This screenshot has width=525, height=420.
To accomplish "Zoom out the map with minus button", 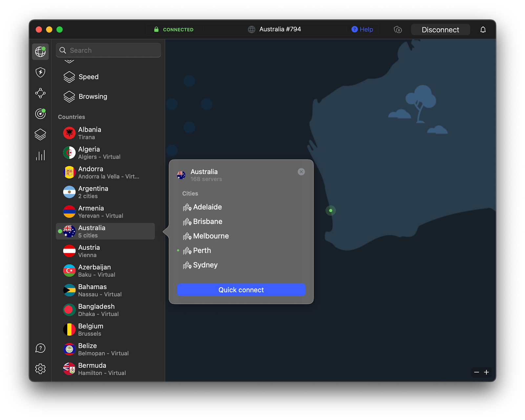I will point(476,372).
